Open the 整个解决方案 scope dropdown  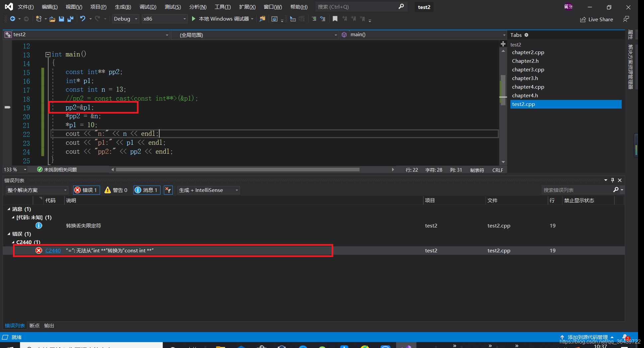pyautogui.click(x=37, y=190)
